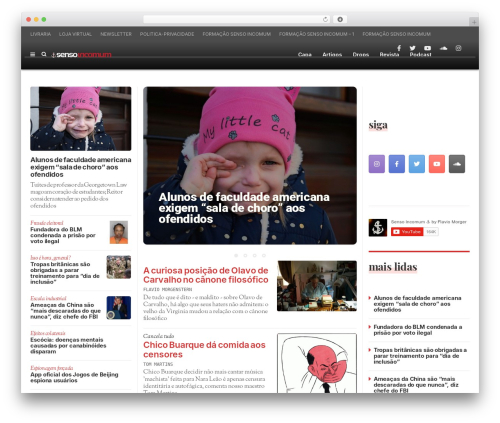Go to Drops navigation tab
This screenshot has width=500, height=423.
click(361, 54)
